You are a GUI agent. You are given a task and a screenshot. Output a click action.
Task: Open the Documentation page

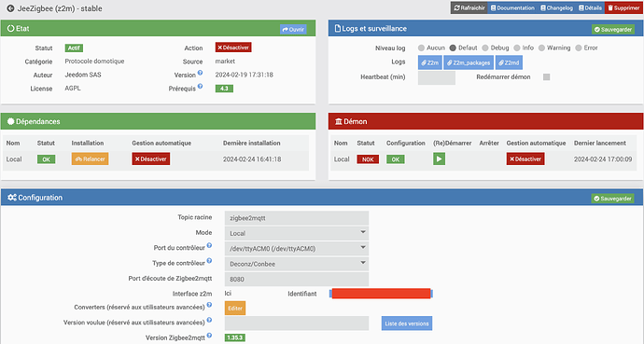(x=512, y=7)
